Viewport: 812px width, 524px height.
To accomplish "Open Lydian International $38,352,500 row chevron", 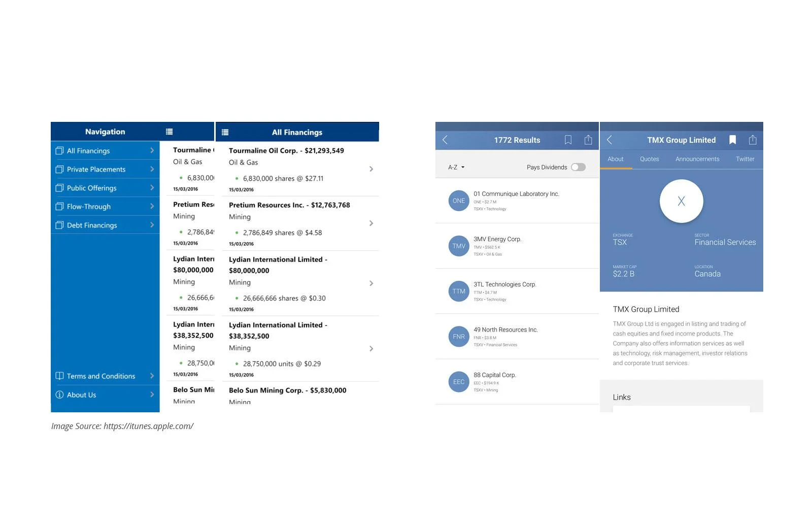I will 371,349.
